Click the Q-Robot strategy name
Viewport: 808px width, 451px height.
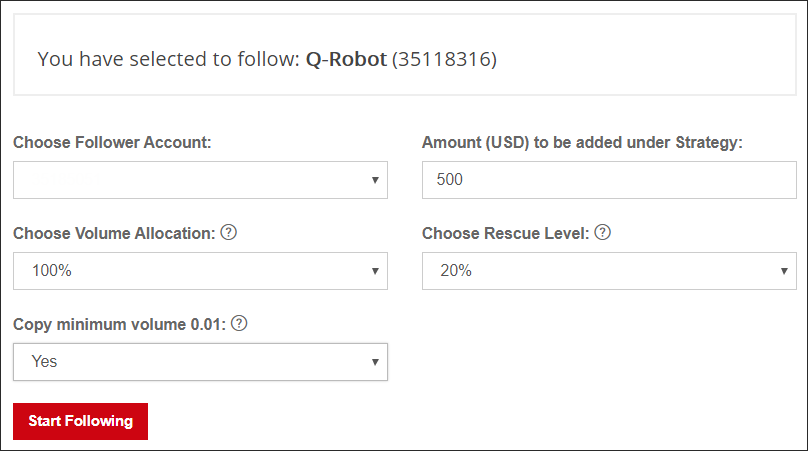(346, 59)
